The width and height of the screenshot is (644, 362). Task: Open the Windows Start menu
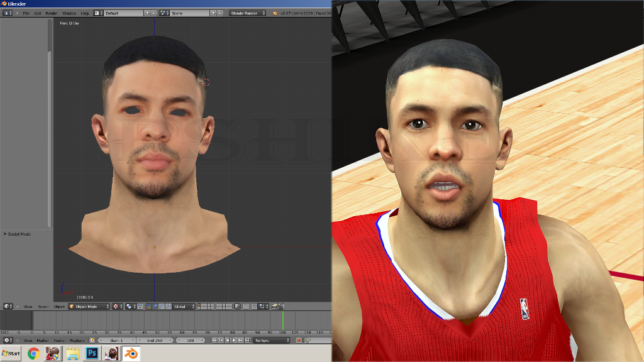coord(11,353)
